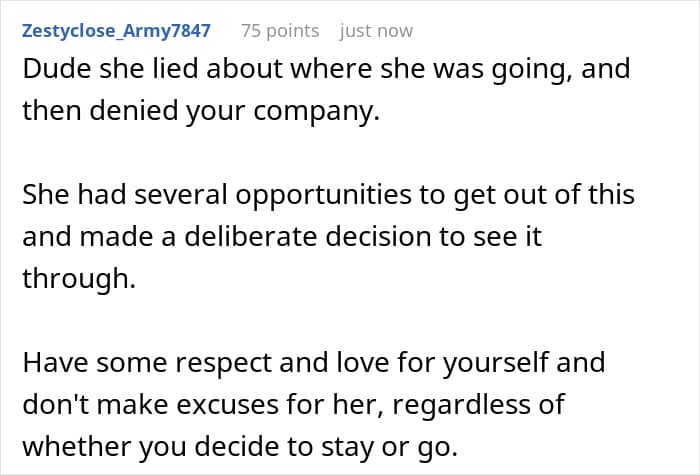
Task: Click the 75 points score
Action: tap(280, 31)
